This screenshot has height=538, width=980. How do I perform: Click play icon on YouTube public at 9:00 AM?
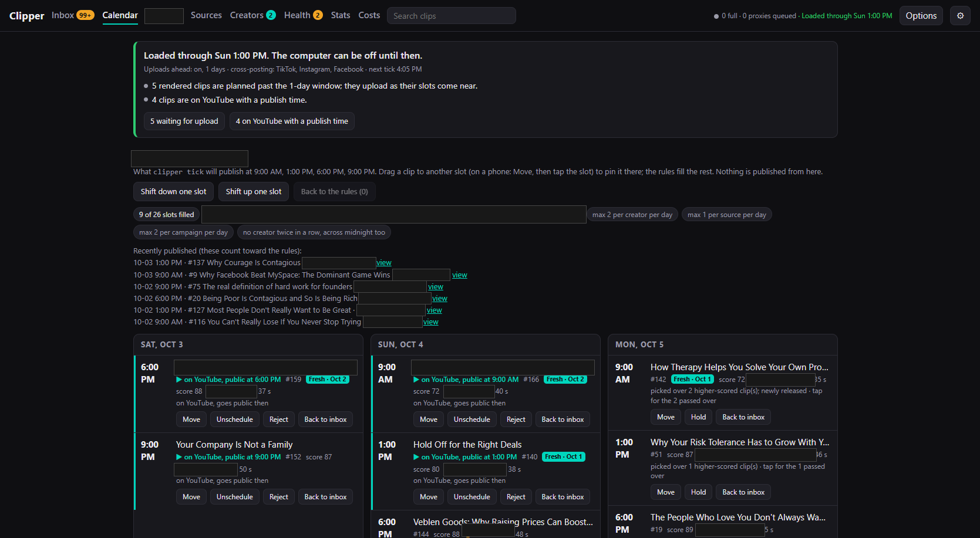point(416,380)
